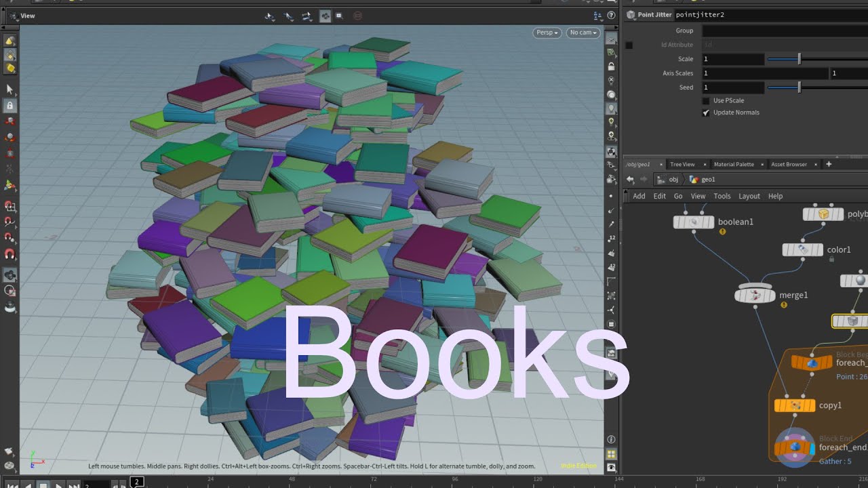Click the yellow four-pane layout icon
The width and height of the screenshot is (868, 488).
point(612,454)
